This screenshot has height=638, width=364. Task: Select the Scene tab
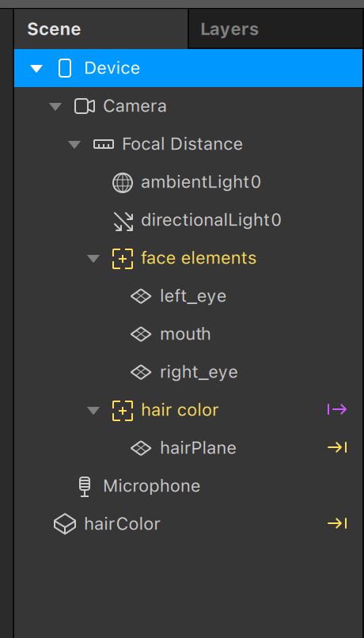100,29
